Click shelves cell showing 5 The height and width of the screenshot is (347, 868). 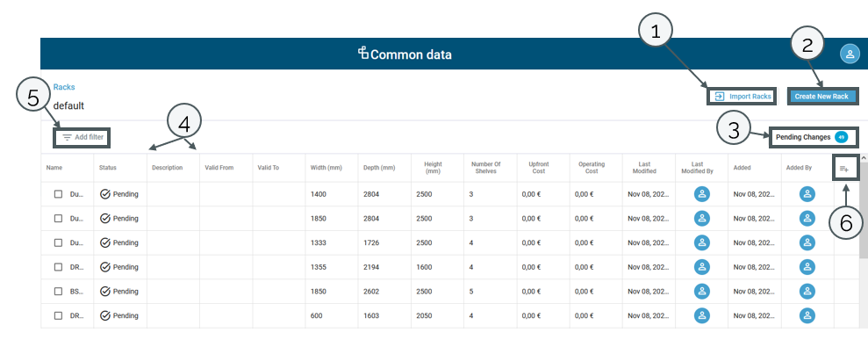(471, 292)
